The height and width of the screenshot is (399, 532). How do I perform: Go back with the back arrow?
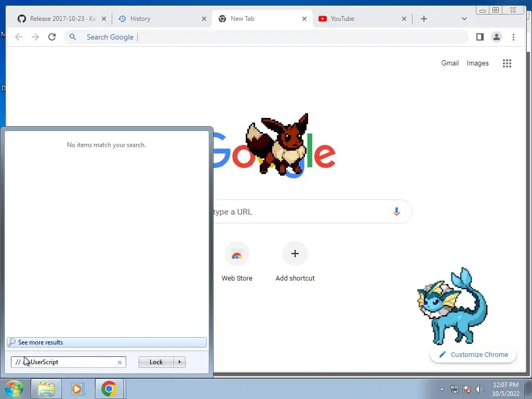click(x=19, y=37)
